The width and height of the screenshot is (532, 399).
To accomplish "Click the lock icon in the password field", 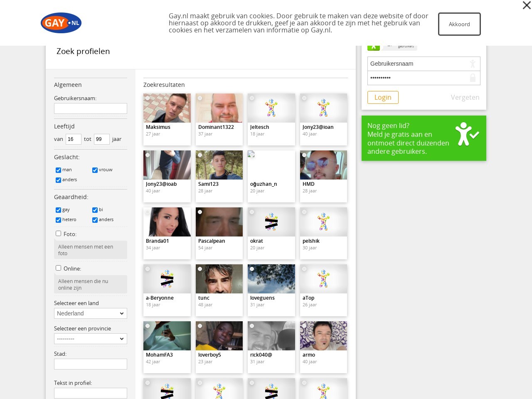I will click(x=473, y=78).
